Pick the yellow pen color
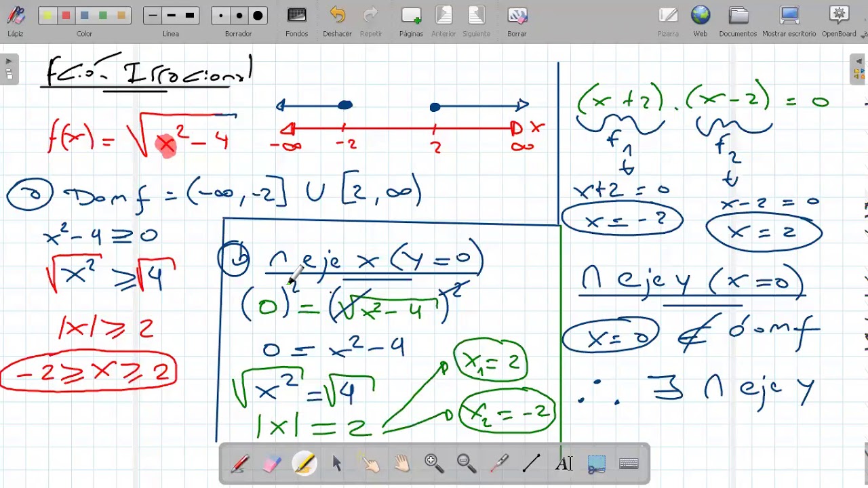The height and width of the screenshot is (488, 868). [x=47, y=16]
